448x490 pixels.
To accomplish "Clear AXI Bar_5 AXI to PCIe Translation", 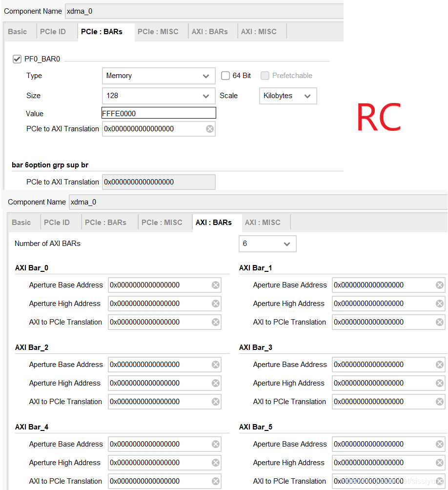I will tap(440, 481).
